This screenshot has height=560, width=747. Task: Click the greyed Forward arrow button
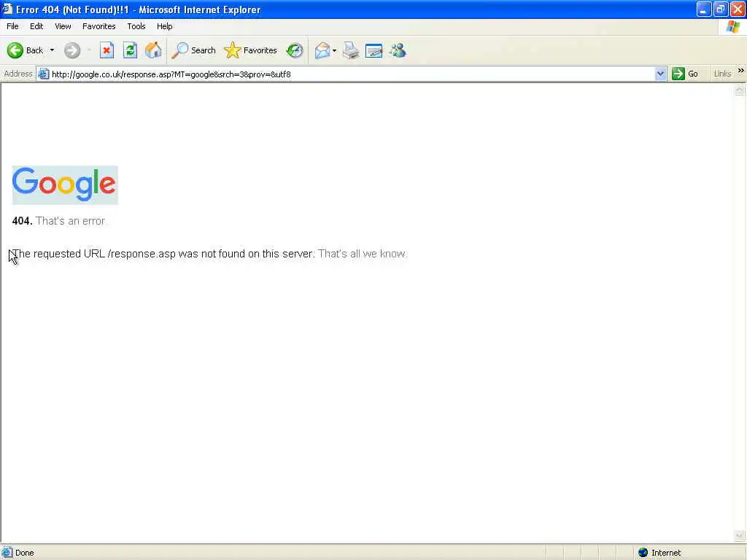coord(72,50)
